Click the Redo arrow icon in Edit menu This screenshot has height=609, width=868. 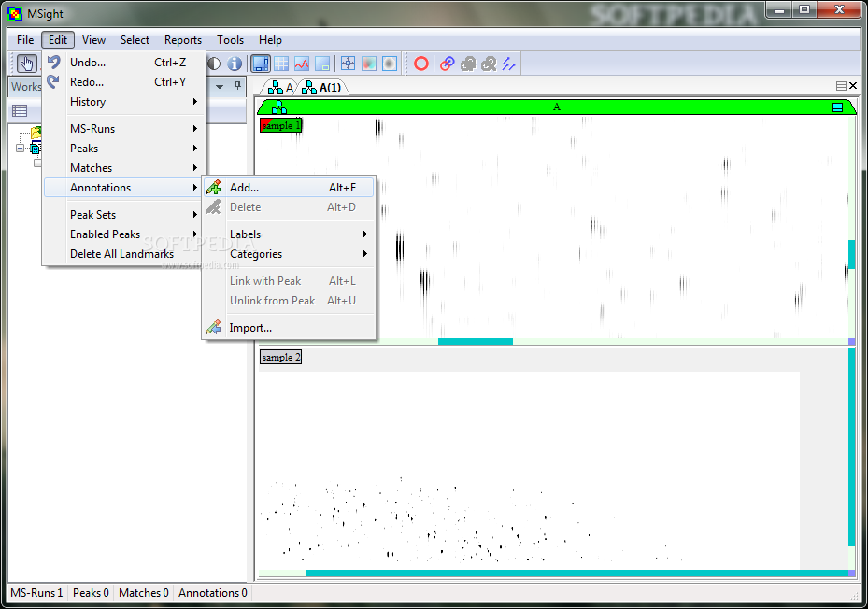pyautogui.click(x=53, y=81)
